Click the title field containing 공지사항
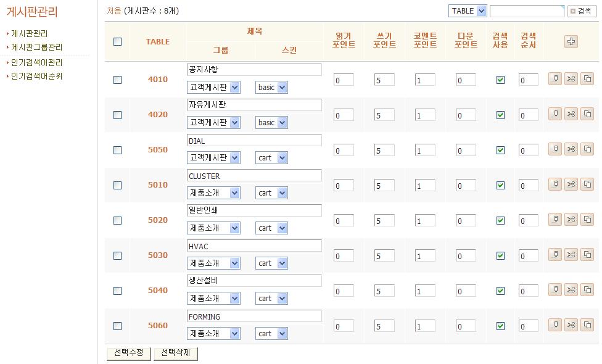This screenshot has height=364, width=602. pos(254,70)
